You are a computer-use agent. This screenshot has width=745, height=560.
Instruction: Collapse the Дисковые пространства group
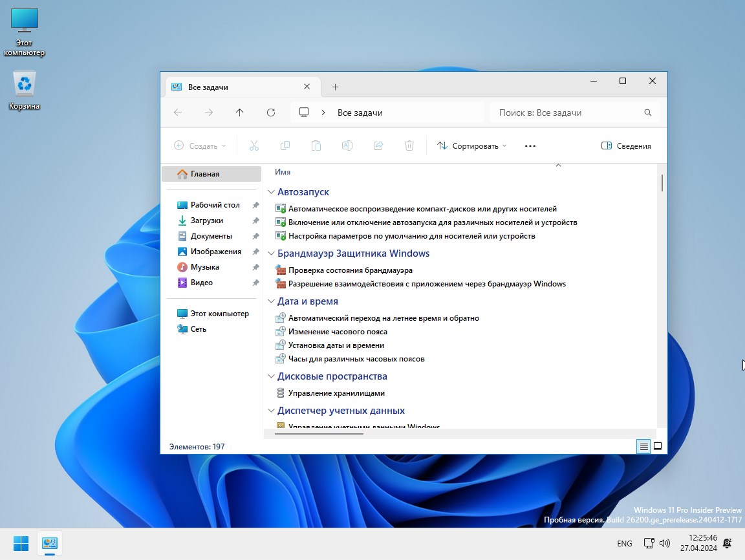(x=271, y=376)
